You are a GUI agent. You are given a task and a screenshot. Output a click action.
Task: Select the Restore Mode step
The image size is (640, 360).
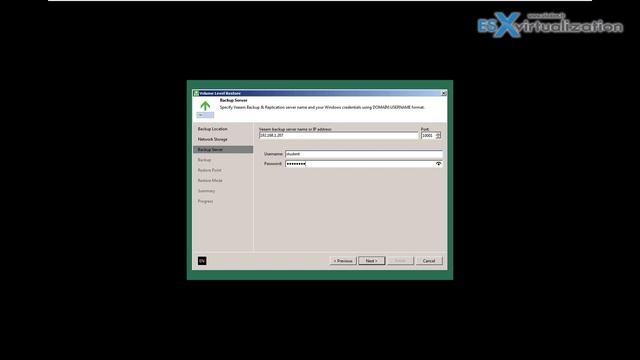point(210,180)
